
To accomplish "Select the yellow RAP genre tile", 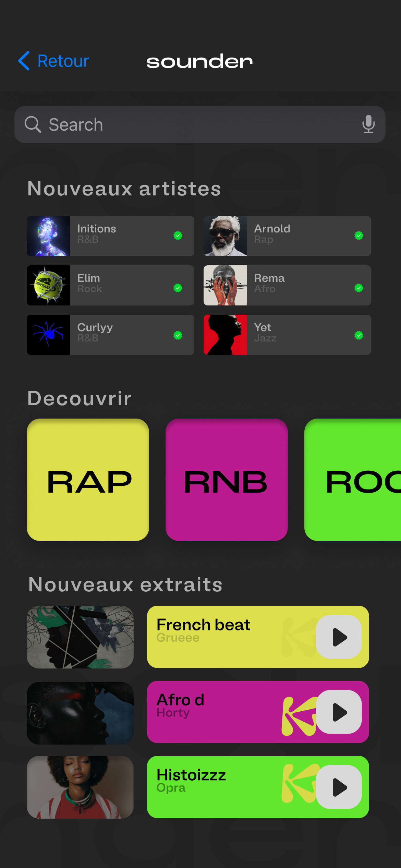I will coord(88,480).
